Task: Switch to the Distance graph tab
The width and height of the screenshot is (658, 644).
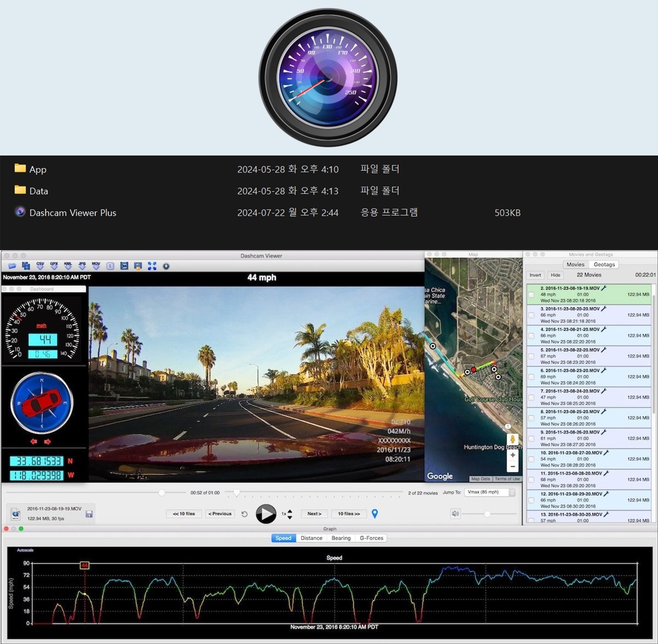Action: pyautogui.click(x=312, y=538)
